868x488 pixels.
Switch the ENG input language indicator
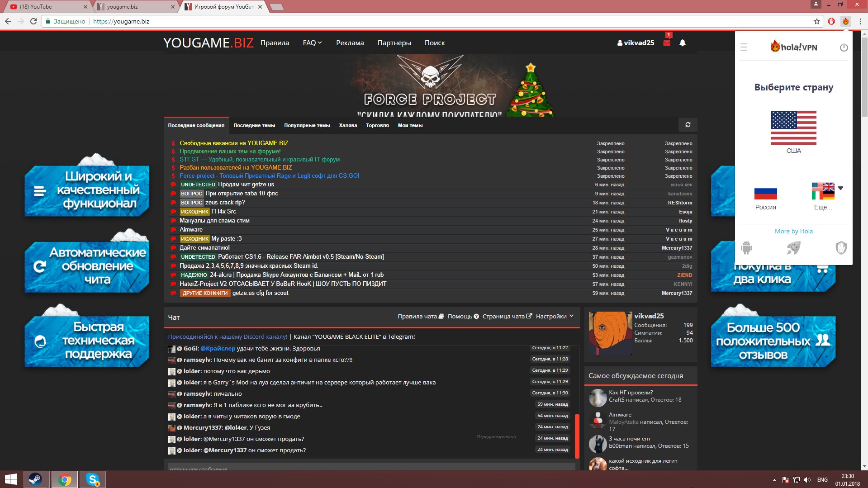point(822,480)
